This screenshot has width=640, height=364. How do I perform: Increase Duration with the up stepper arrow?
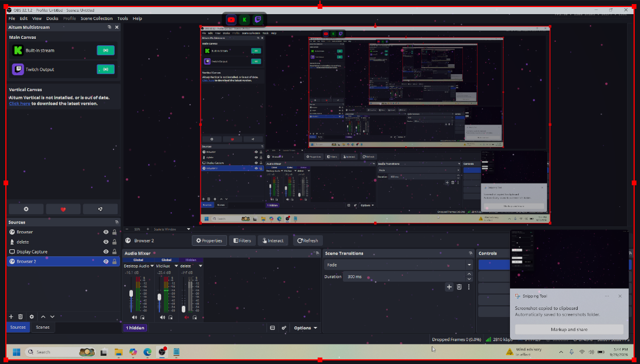[x=469, y=274]
